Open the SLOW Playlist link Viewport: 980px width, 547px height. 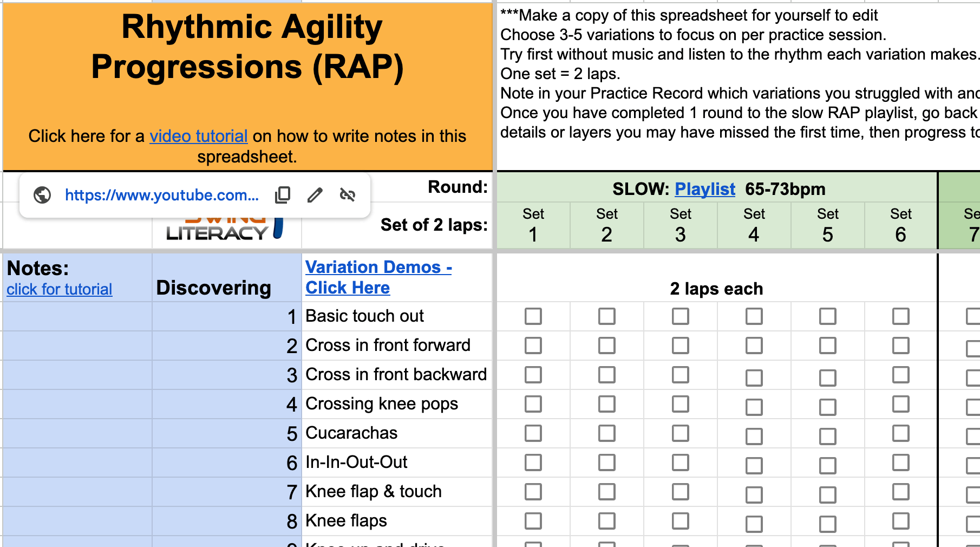(704, 189)
